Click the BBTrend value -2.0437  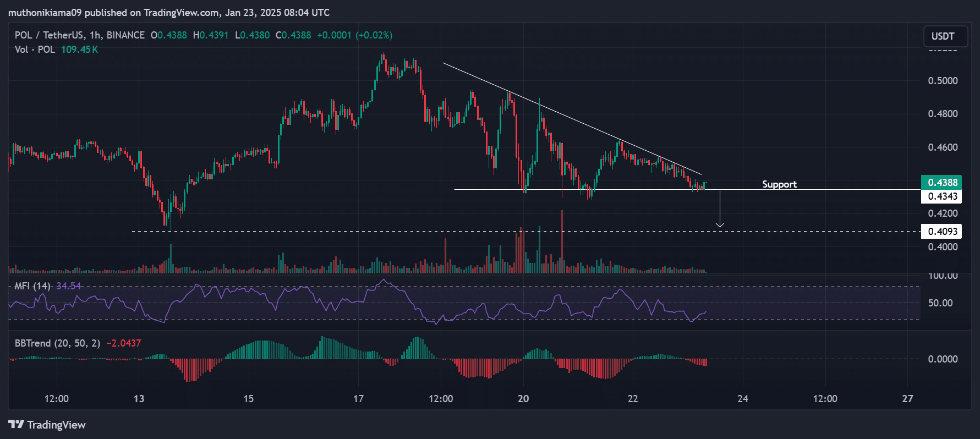pos(123,343)
